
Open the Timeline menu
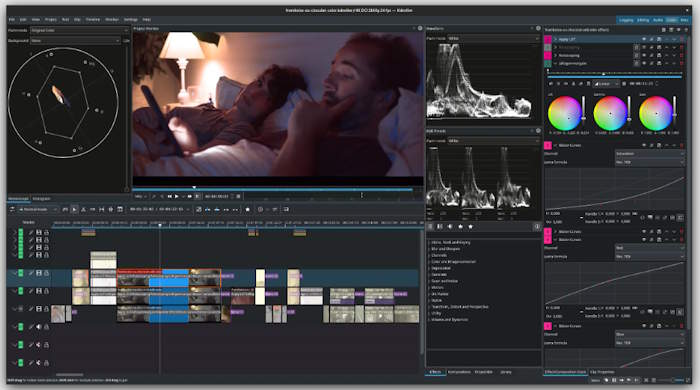[x=93, y=20]
